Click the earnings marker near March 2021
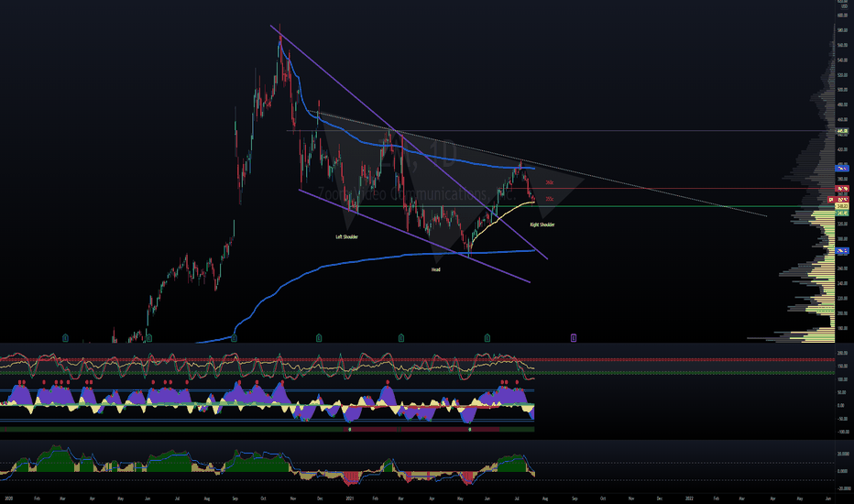The height and width of the screenshot is (504, 854). click(x=400, y=338)
